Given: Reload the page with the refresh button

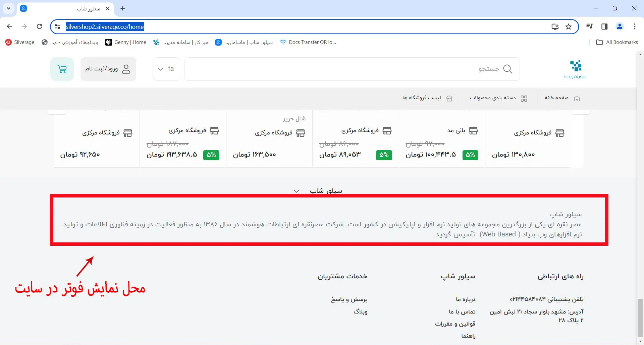Looking at the screenshot, I should (x=40, y=26).
